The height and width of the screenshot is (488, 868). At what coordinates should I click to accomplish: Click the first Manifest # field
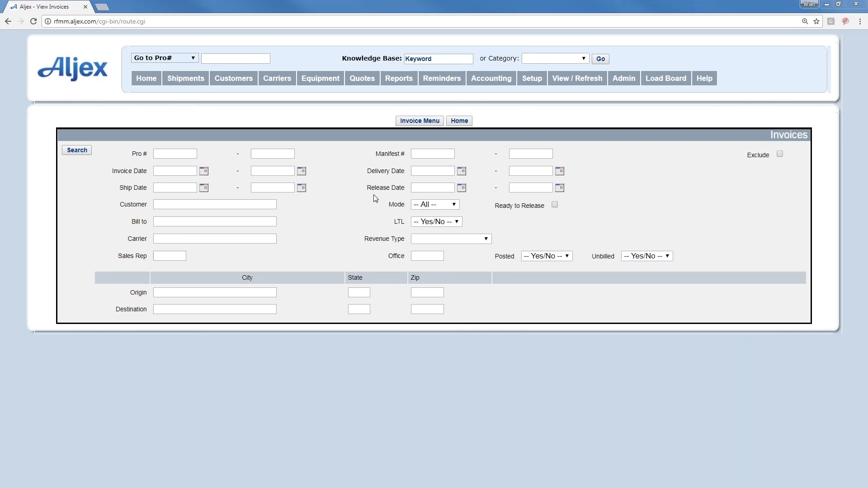click(433, 154)
